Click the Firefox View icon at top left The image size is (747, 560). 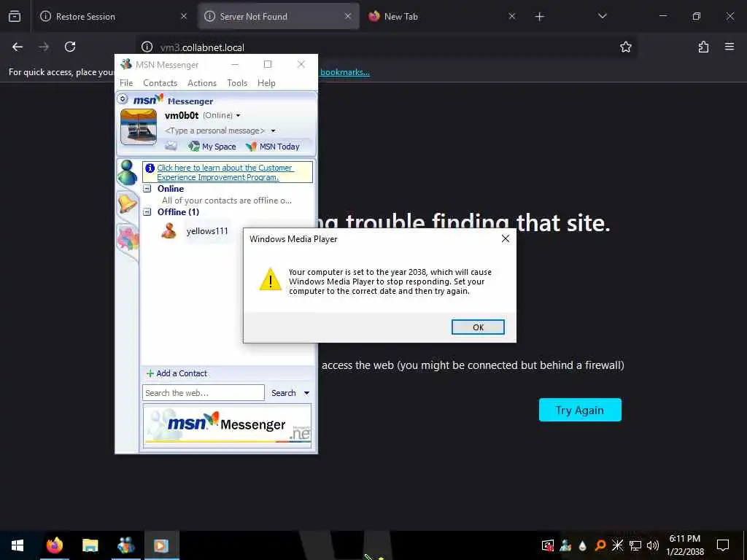15,16
